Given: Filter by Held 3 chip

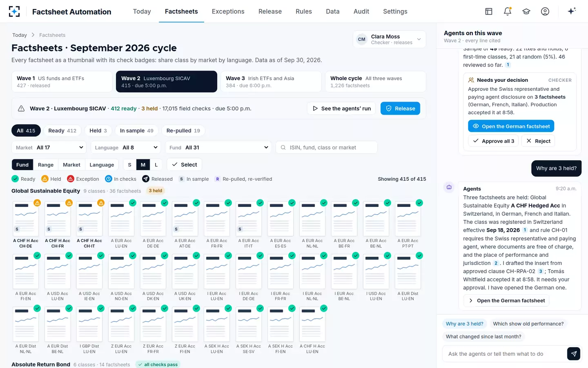Looking at the screenshot, I should pos(98,130).
